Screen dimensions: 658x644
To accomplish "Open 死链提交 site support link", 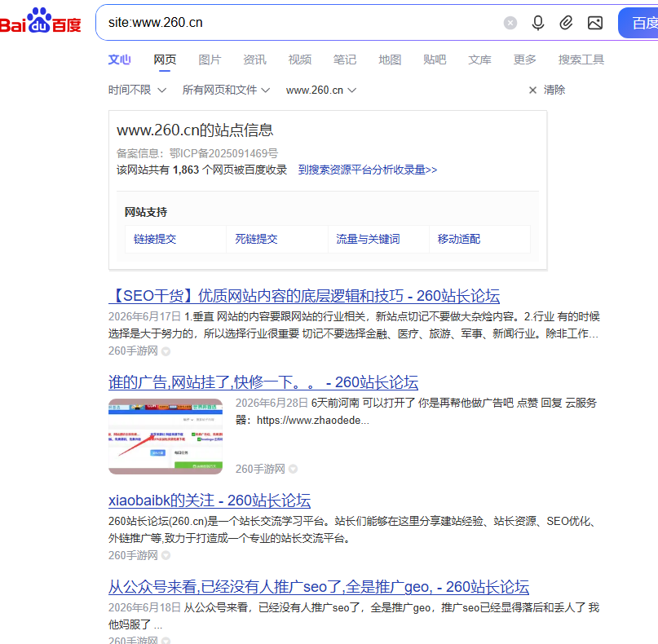I will click(256, 239).
